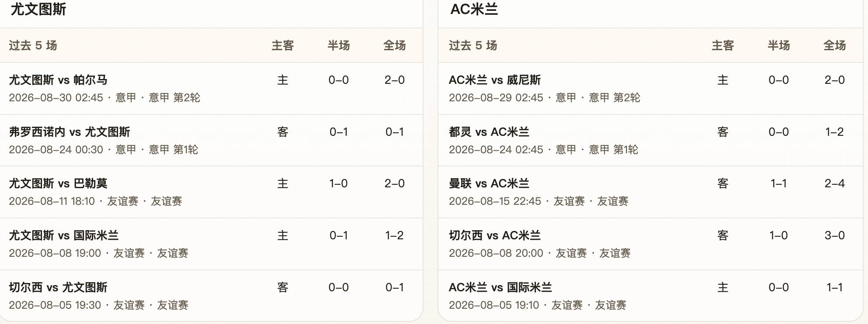Select 曼联 vs AC米兰 friendly match
The width and height of the screenshot is (868, 324).
click(650, 192)
